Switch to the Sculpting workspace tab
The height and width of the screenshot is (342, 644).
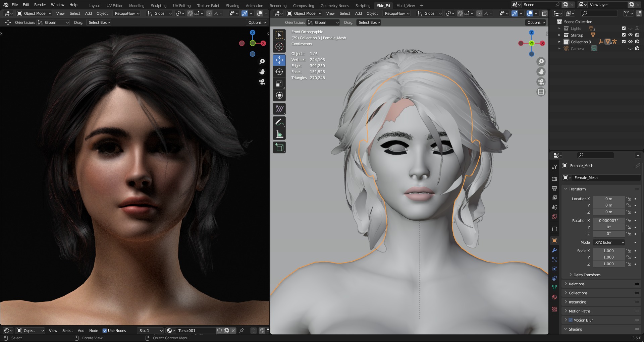tap(158, 5)
